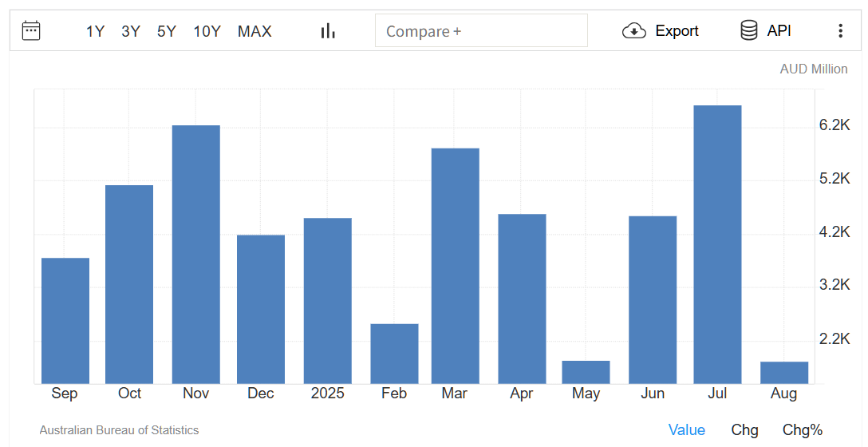Click the Compare input field
868x447 pixels.
[481, 31]
